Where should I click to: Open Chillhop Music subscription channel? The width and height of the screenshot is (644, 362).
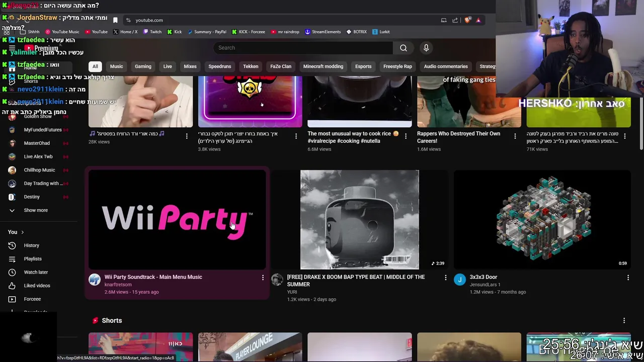tap(39, 170)
